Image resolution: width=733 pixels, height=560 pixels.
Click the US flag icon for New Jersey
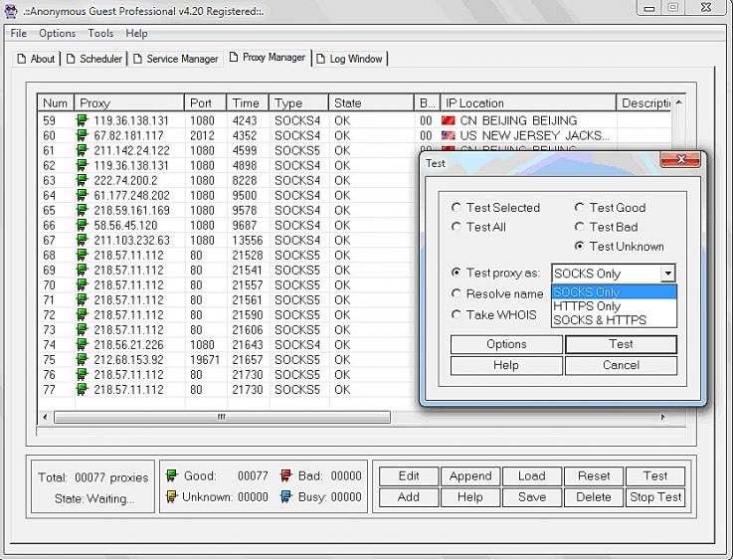449,135
